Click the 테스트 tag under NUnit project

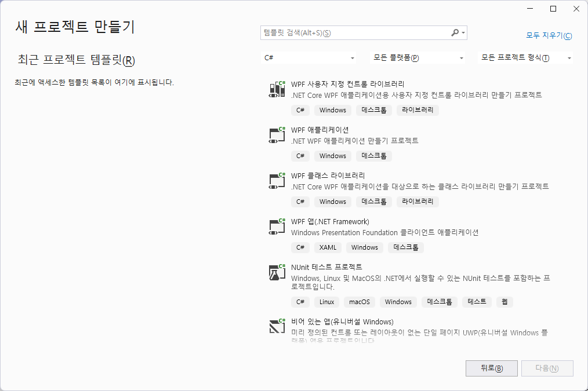(477, 302)
